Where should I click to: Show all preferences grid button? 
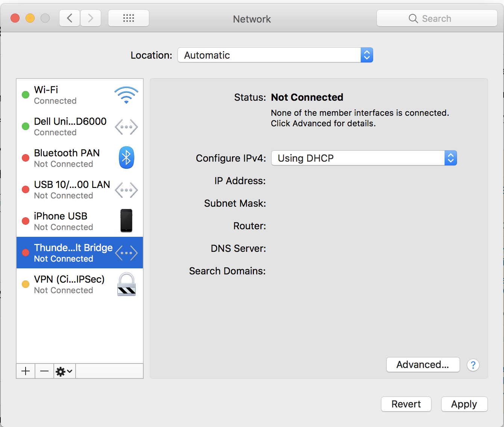point(129,18)
